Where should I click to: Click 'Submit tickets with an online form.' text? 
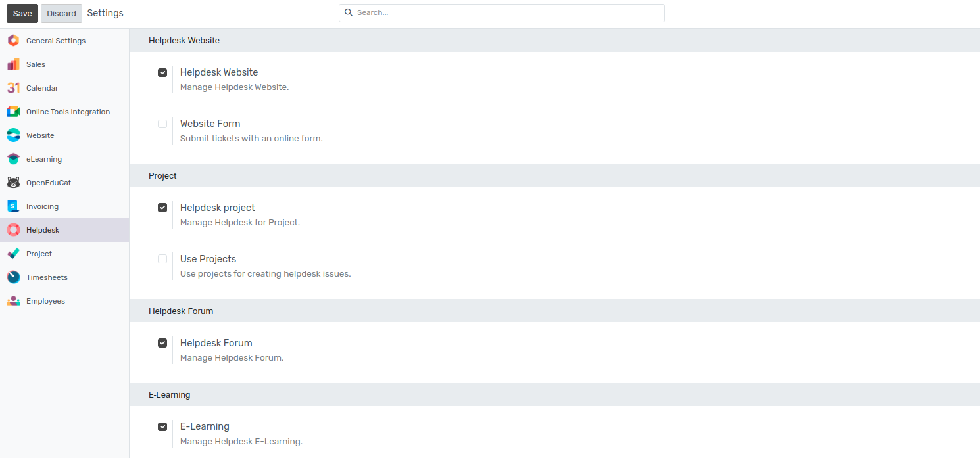point(251,138)
